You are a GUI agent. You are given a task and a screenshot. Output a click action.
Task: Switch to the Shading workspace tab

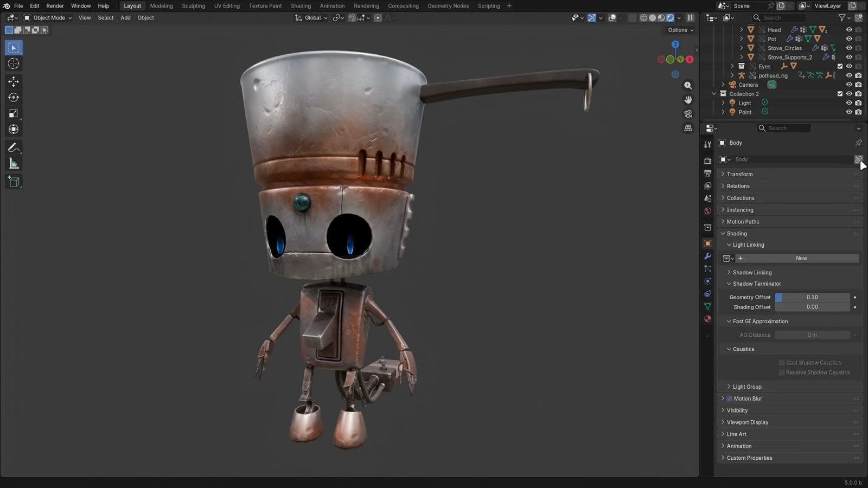[x=301, y=6]
